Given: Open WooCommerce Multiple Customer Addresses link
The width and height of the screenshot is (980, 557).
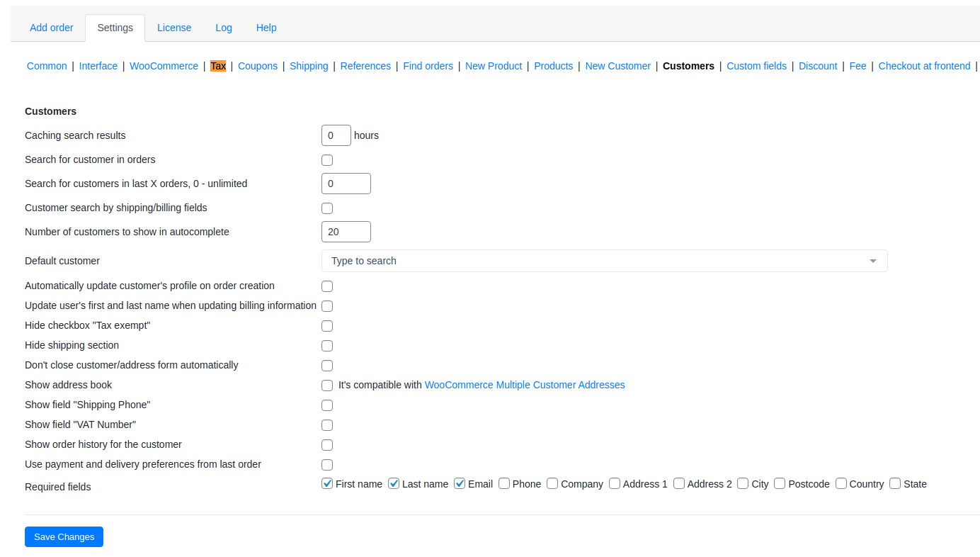Looking at the screenshot, I should [x=525, y=385].
